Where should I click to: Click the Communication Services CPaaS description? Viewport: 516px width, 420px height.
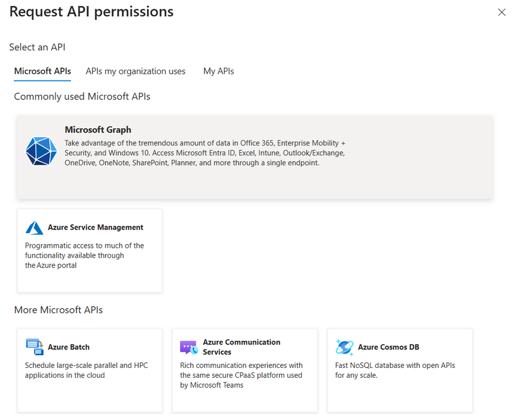pos(241,375)
